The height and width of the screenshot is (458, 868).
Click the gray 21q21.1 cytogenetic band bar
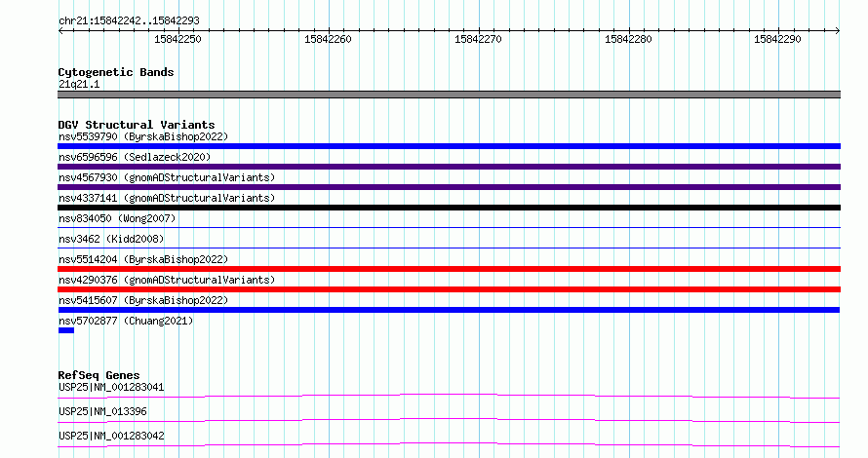(x=449, y=95)
